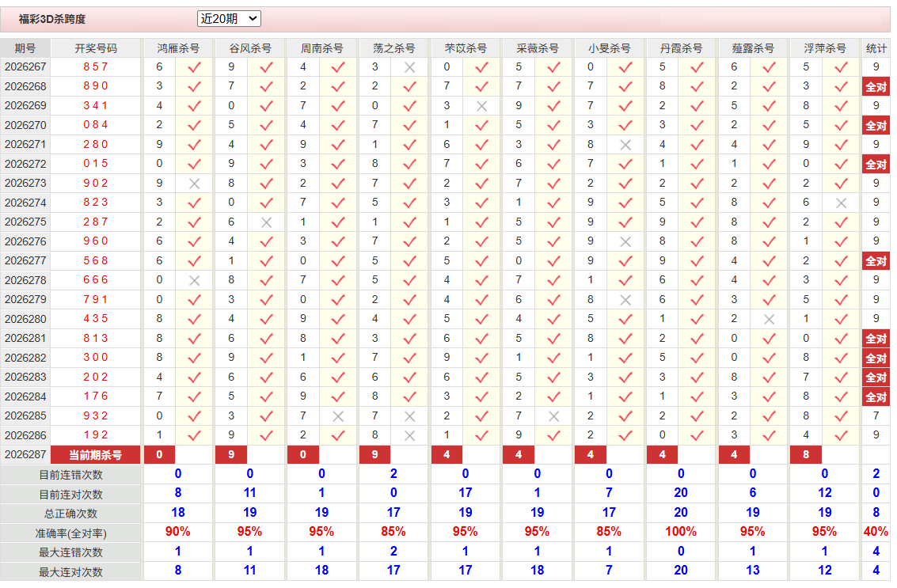Viewport: 897px width, 588px height.
Task: Click the 40% accuracy value
Action: [876, 532]
